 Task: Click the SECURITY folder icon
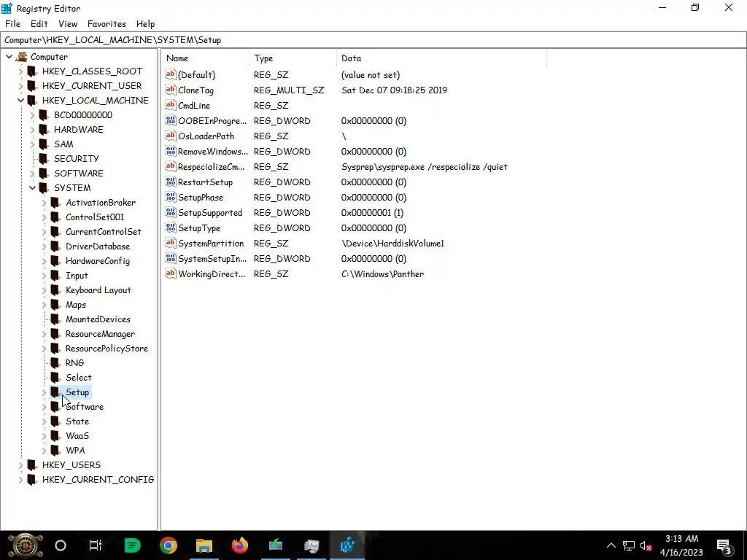[x=43, y=158]
